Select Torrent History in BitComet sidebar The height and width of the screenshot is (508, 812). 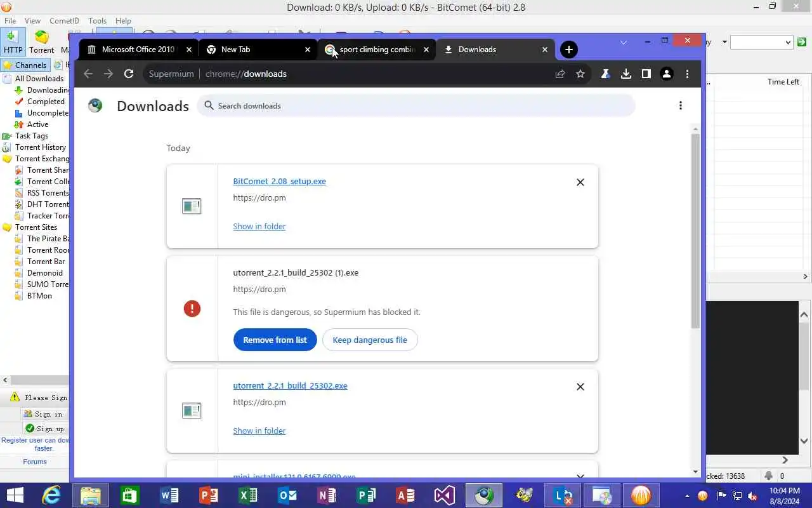point(41,147)
